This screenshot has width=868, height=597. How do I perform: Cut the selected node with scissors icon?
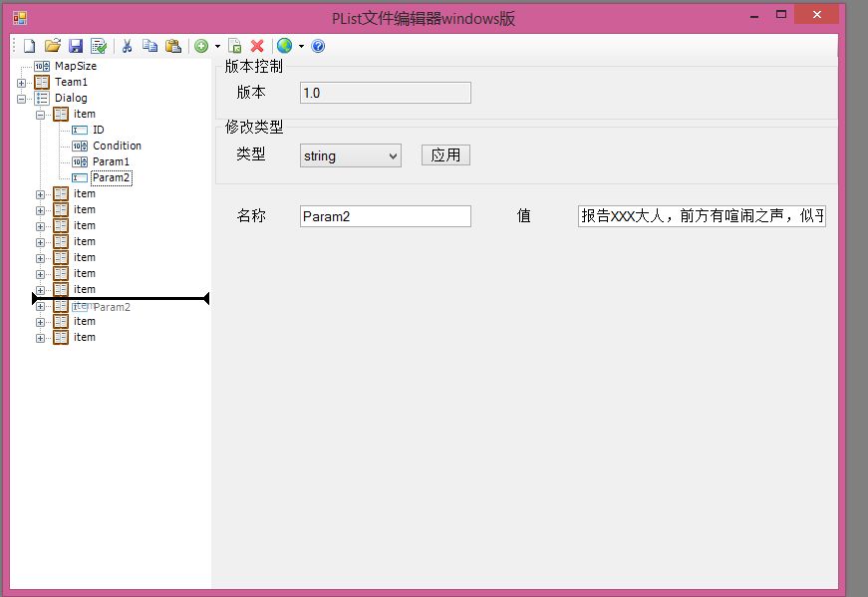pos(128,45)
